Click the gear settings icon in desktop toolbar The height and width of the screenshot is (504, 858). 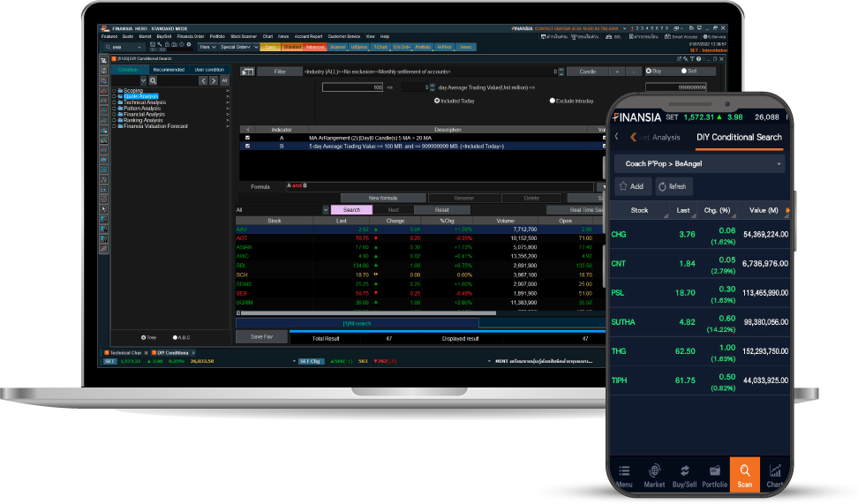pos(189,44)
